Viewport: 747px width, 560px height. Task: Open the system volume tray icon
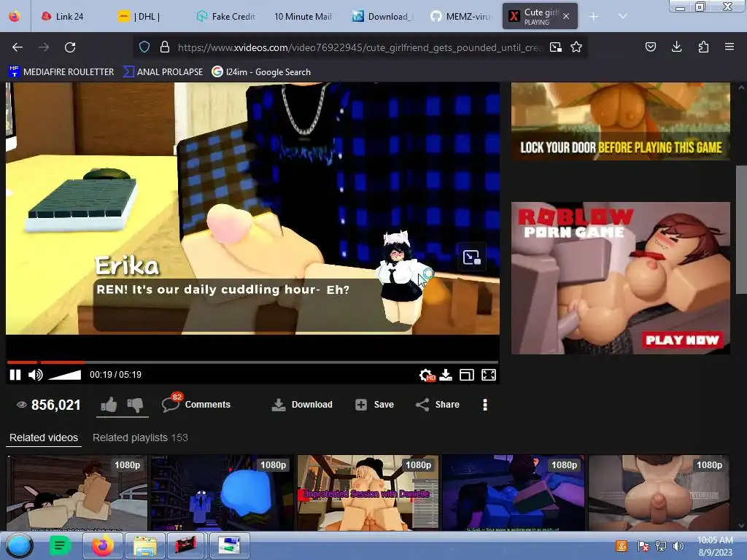678,546
